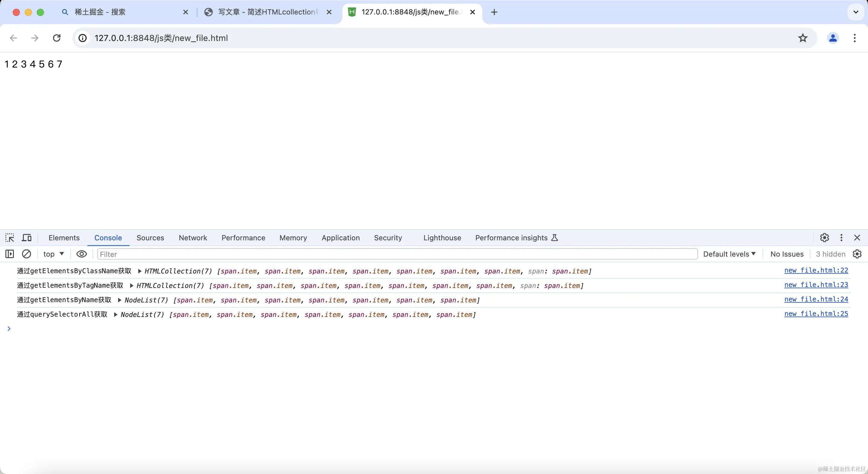Open the Default levels dropdown
This screenshot has height=474, width=868.
click(729, 254)
